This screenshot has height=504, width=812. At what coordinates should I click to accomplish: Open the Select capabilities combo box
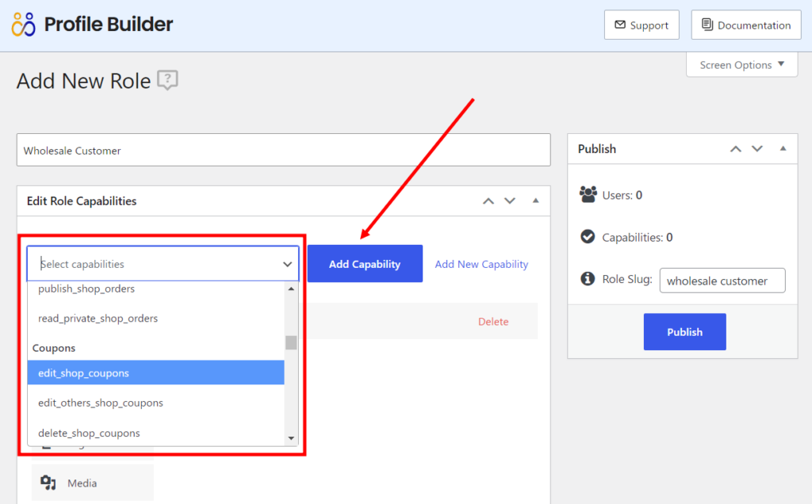tap(163, 264)
